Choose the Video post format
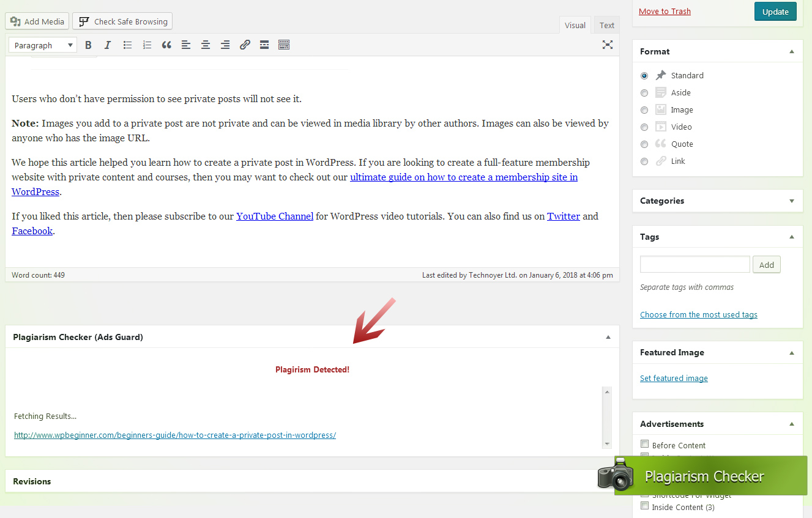The height and width of the screenshot is (518, 812). point(644,127)
